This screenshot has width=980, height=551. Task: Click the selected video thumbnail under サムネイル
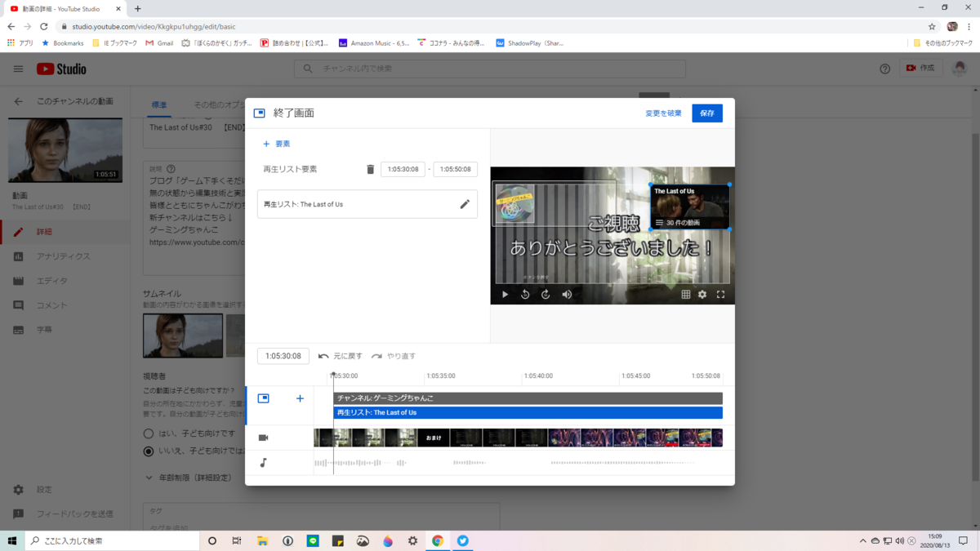coord(183,335)
